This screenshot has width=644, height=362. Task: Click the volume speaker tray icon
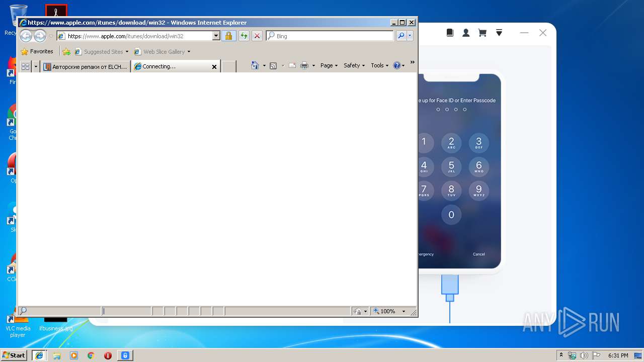[584, 355]
